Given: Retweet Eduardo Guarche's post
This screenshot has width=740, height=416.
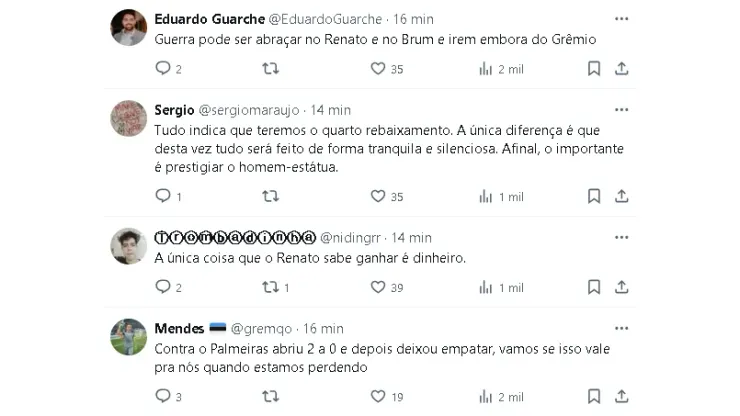Looking at the screenshot, I should pos(270,69).
